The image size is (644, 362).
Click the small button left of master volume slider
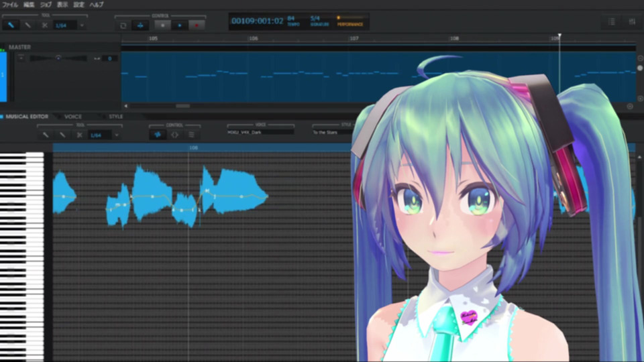click(x=21, y=58)
